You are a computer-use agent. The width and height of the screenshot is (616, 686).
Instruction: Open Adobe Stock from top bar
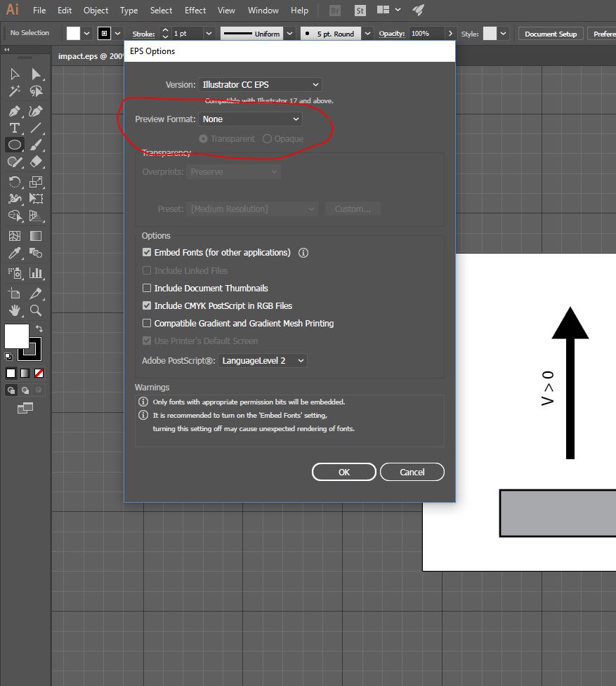(360, 11)
